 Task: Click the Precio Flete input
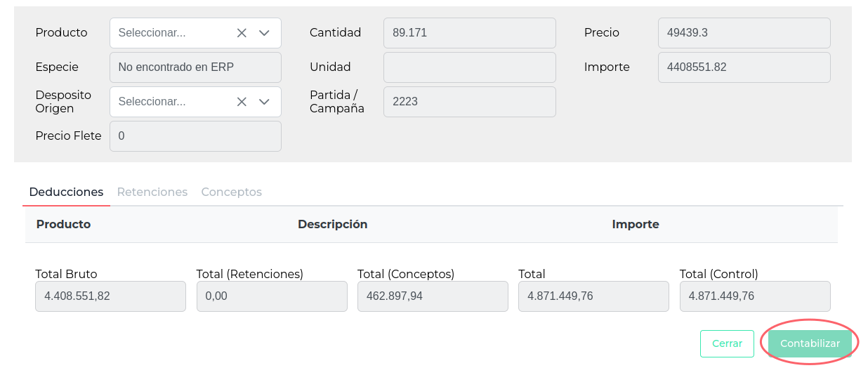[195, 136]
